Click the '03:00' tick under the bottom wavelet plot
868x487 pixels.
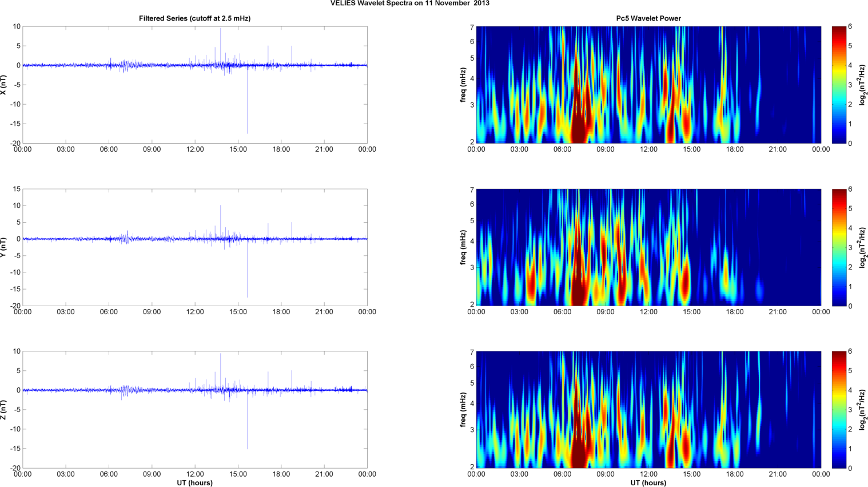[x=519, y=474]
